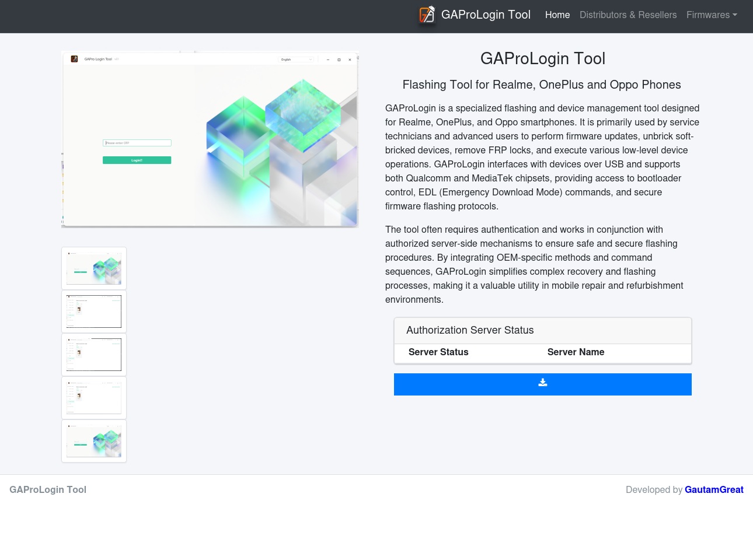Select the second gallery thumbnail

click(x=94, y=311)
